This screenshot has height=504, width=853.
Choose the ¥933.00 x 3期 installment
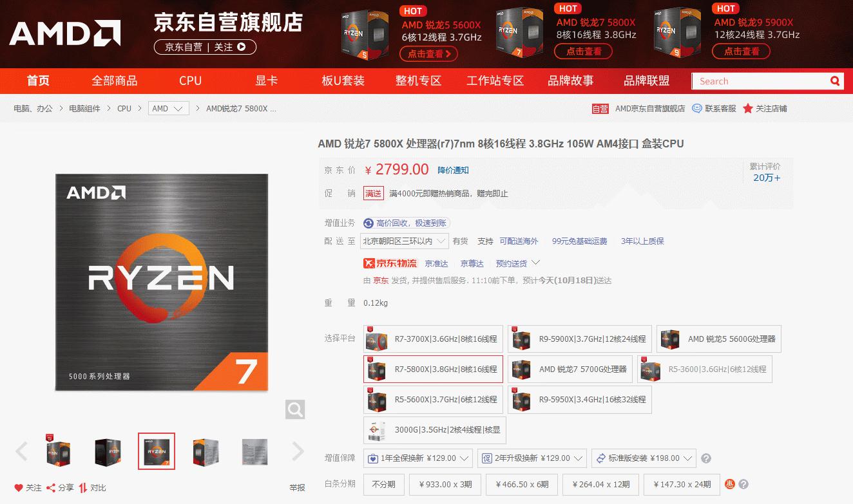[446, 484]
